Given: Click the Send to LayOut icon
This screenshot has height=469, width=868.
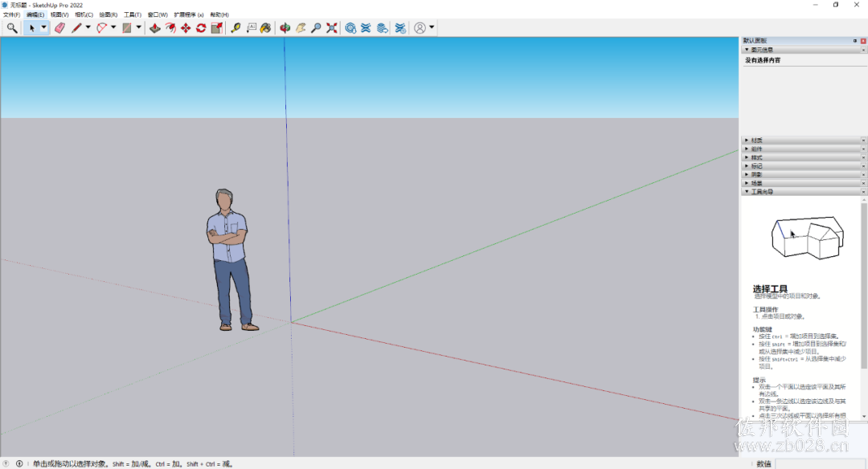Looking at the screenshot, I should coord(382,27).
